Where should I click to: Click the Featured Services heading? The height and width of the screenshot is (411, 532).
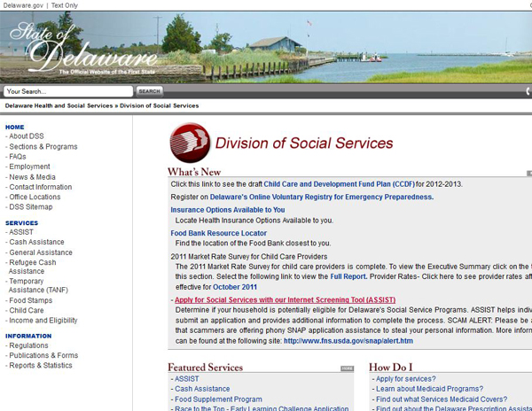click(x=206, y=368)
